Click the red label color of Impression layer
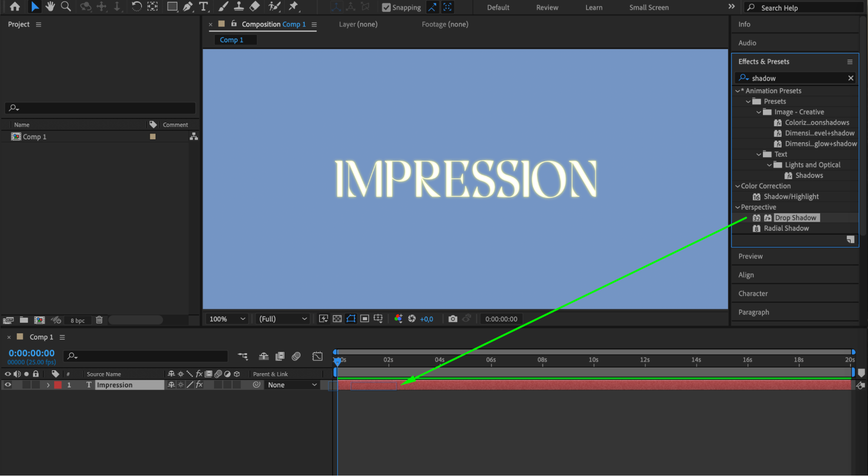The width and height of the screenshot is (868, 476). pos(58,385)
